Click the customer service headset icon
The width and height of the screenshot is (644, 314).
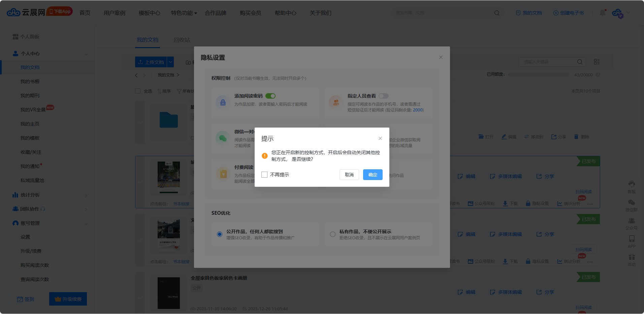[x=632, y=184]
